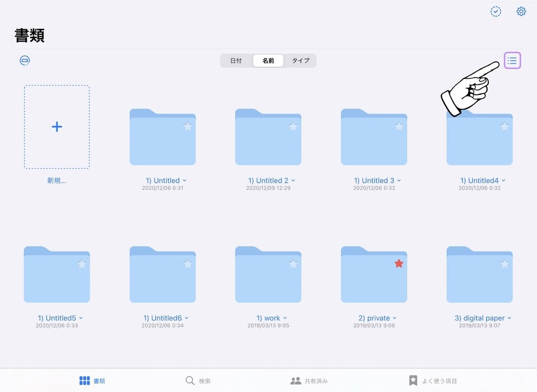Image resolution: width=537 pixels, height=392 pixels.
Task: Open the 2) private folder thumbnail
Action: (374, 274)
